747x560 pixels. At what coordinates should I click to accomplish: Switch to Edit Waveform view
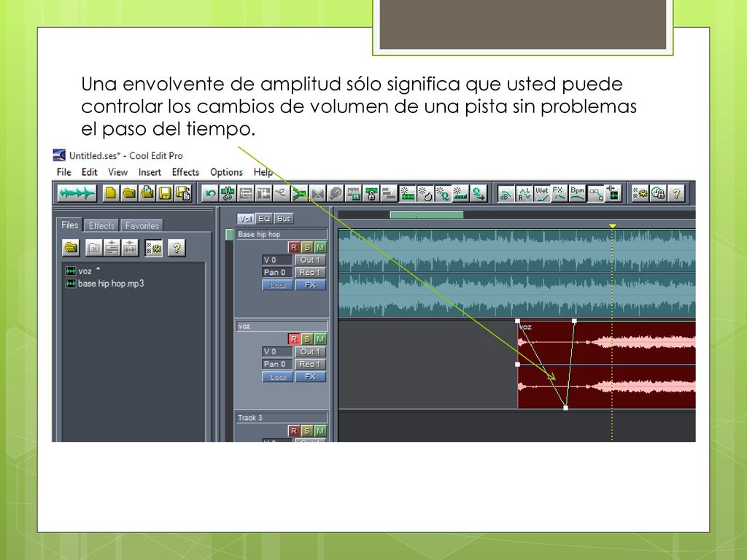pos(77,193)
